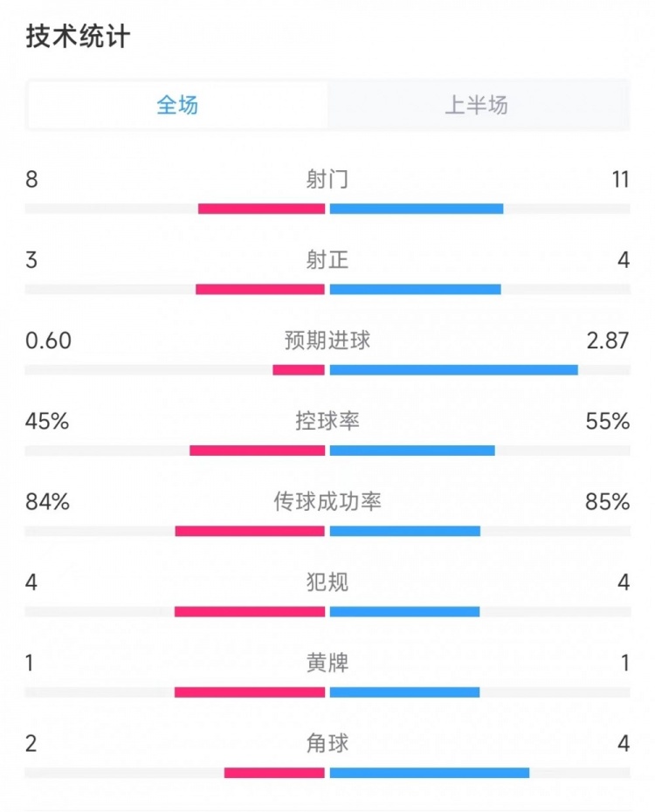
Task: Click the 射正 stat label
Action: pos(327,260)
